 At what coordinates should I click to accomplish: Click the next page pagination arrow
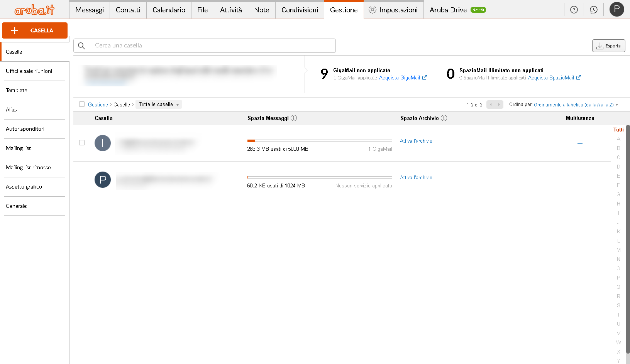click(x=500, y=104)
